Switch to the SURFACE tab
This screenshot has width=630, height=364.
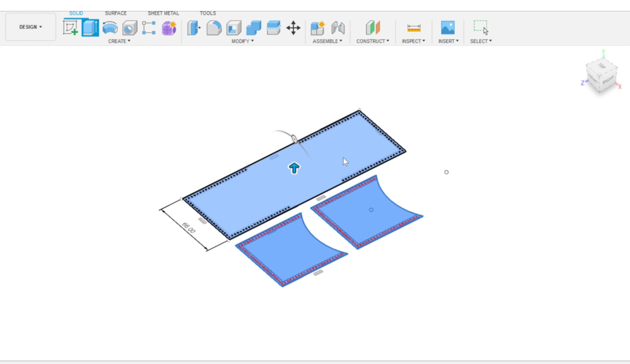116,13
